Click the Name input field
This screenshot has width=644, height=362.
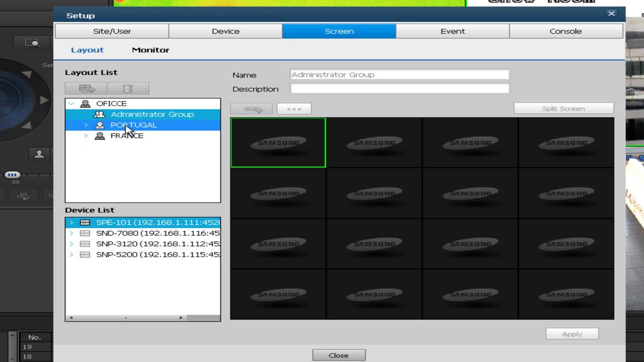400,74
